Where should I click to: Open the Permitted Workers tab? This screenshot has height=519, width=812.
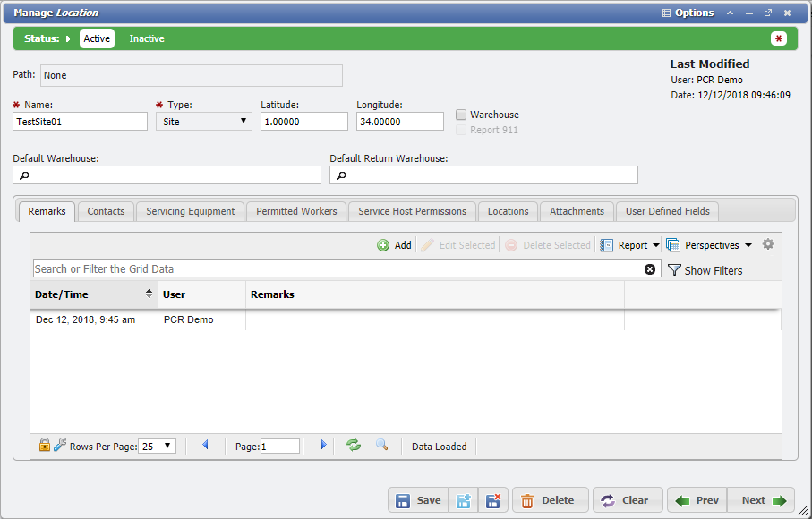296,211
